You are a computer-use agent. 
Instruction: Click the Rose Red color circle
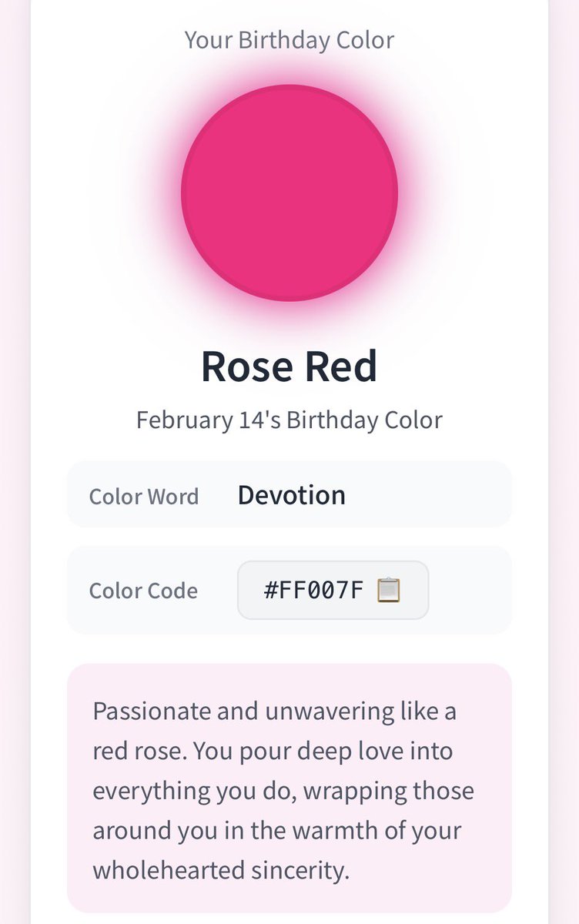(289, 192)
